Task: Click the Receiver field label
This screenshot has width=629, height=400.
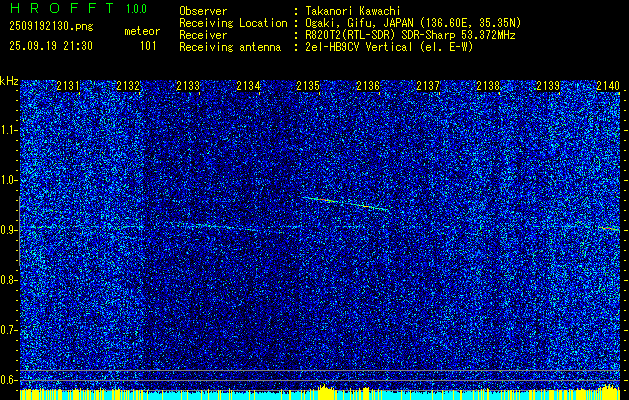Action: tap(203, 35)
